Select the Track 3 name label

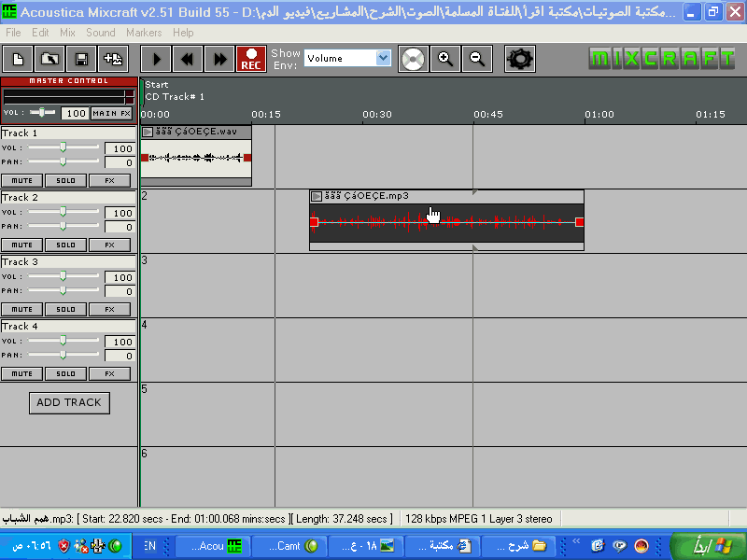[x=68, y=261]
